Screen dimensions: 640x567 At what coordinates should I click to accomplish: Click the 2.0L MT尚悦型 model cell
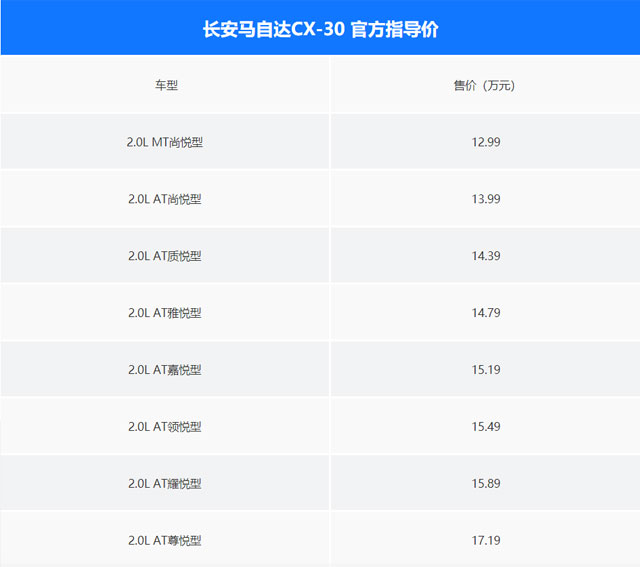click(164, 142)
